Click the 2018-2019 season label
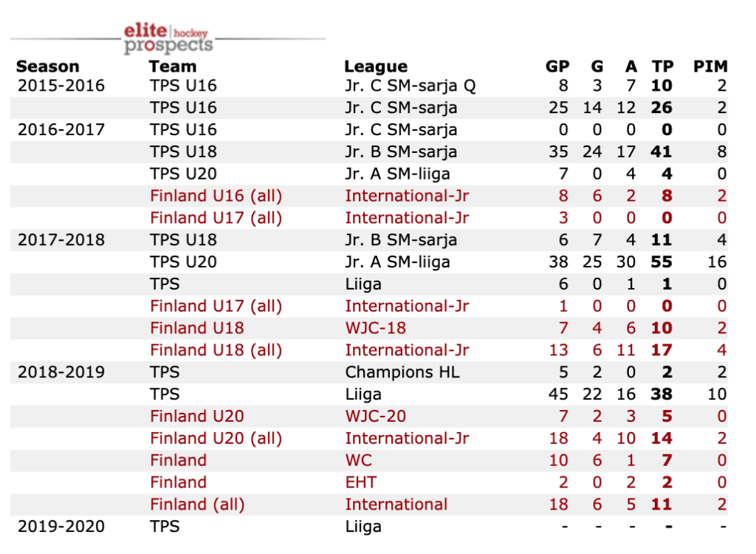 (x=61, y=372)
